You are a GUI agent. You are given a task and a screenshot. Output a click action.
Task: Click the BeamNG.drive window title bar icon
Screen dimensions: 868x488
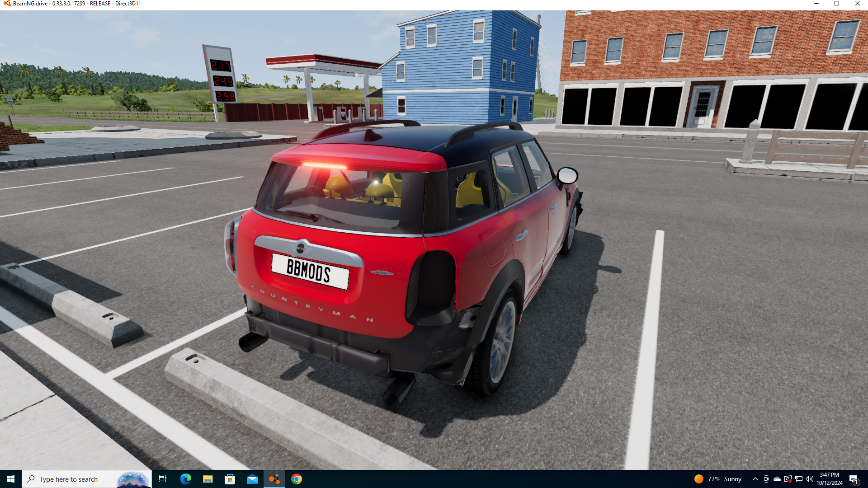(6, 4)
